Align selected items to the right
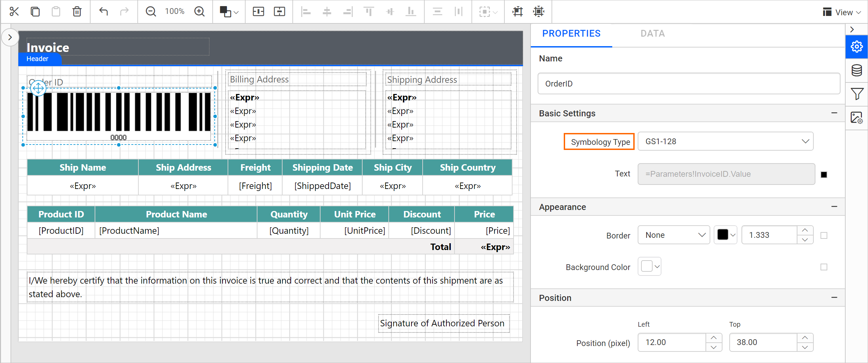 [348, 12]
